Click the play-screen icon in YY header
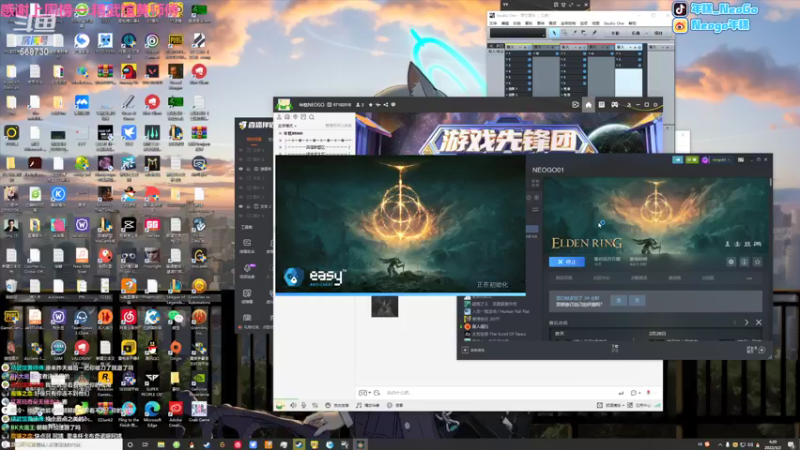800x450 pixels. [576, 105]
